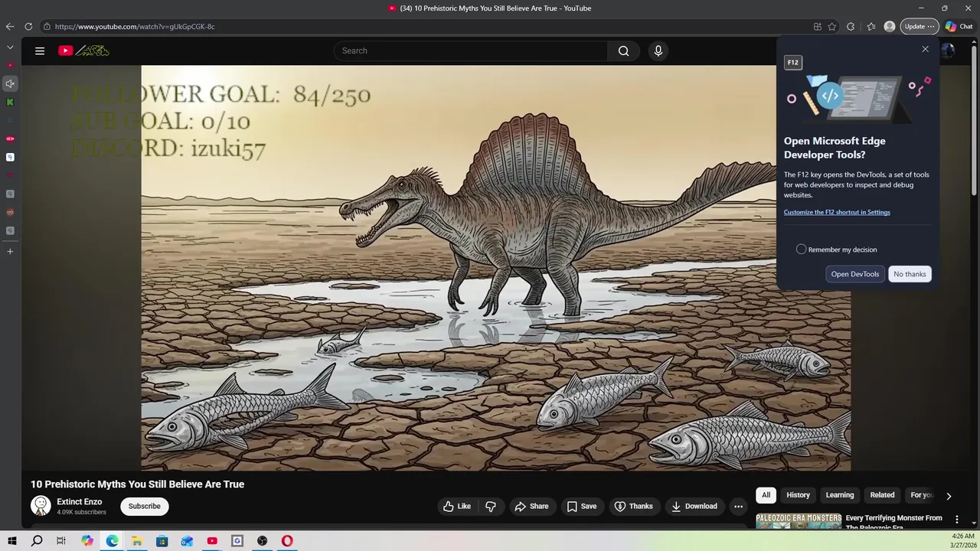Open browser Extensions puzzle icon
The height and width of the screenshot is (551, 980).
pos(851,26)
